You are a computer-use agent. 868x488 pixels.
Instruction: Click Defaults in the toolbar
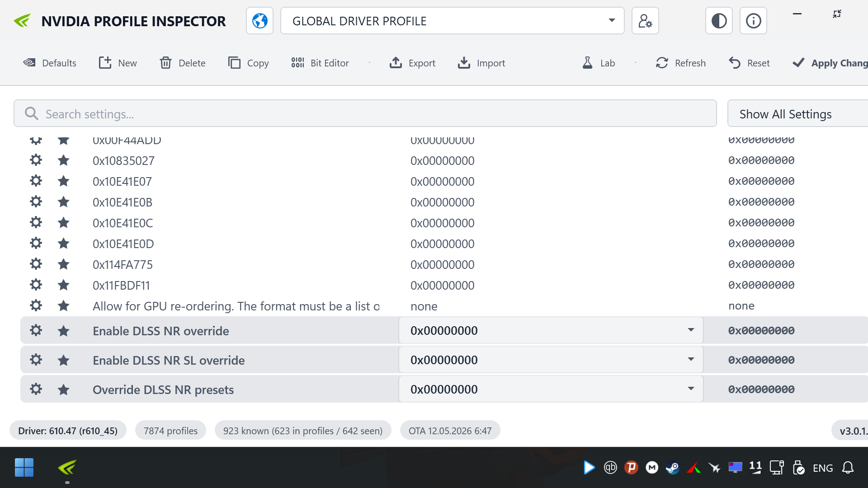point(50,63)
